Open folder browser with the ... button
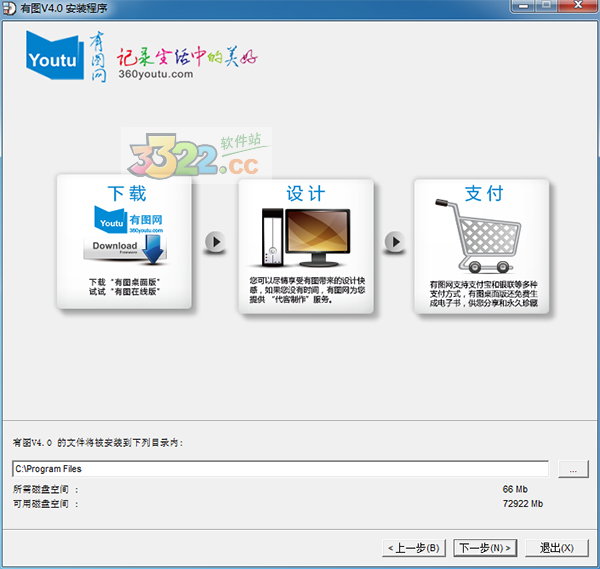 click(573, 469)
